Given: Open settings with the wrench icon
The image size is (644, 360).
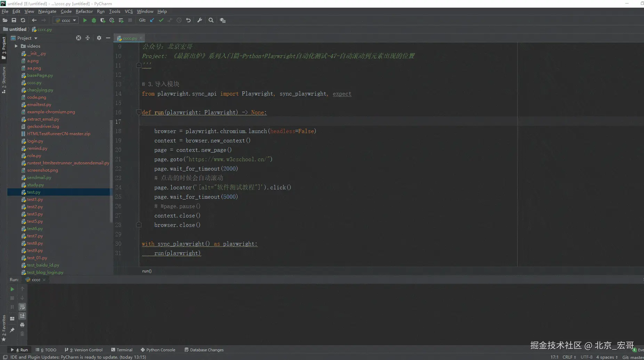Looking at the screenshot, I should point(200,21).
